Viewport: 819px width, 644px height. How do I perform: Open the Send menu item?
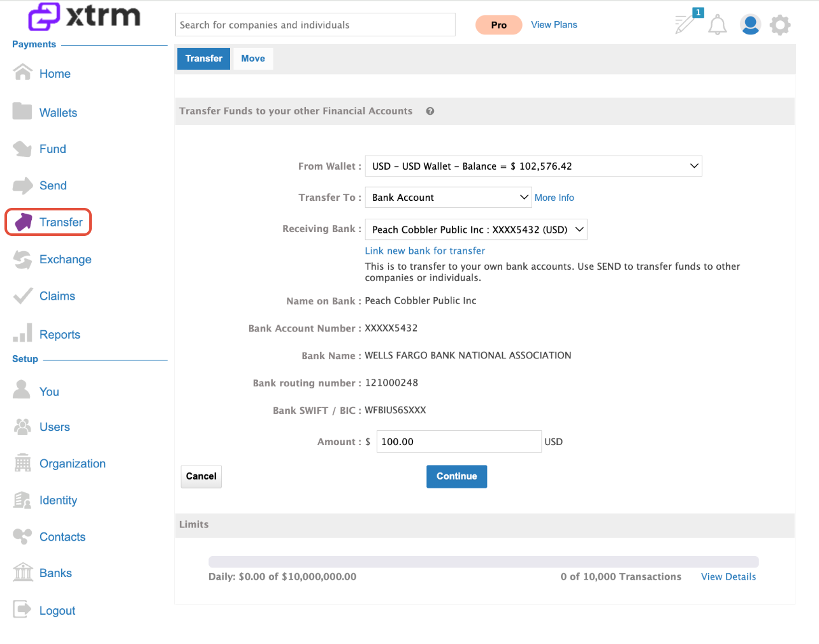[53, 186]
